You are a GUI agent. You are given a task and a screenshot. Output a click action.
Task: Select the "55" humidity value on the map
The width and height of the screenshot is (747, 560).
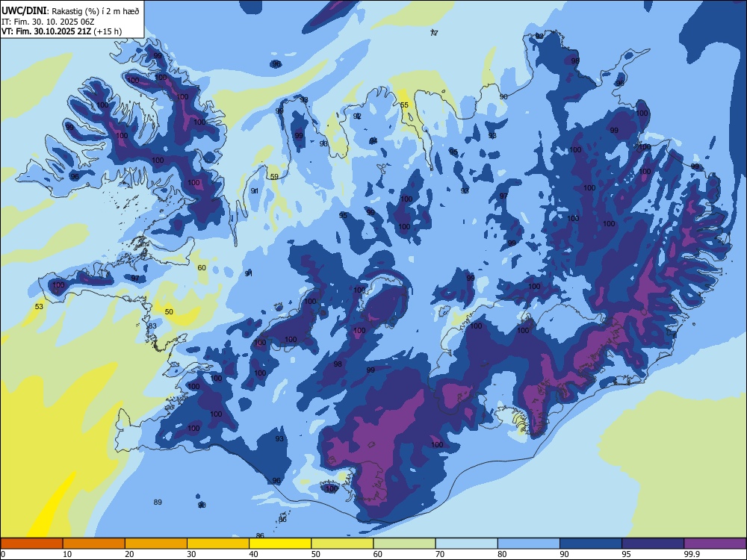click(404, 105)
